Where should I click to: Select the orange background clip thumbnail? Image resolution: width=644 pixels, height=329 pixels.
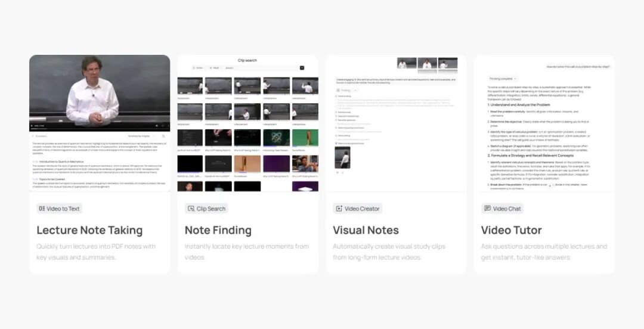(x=247, y=163)
